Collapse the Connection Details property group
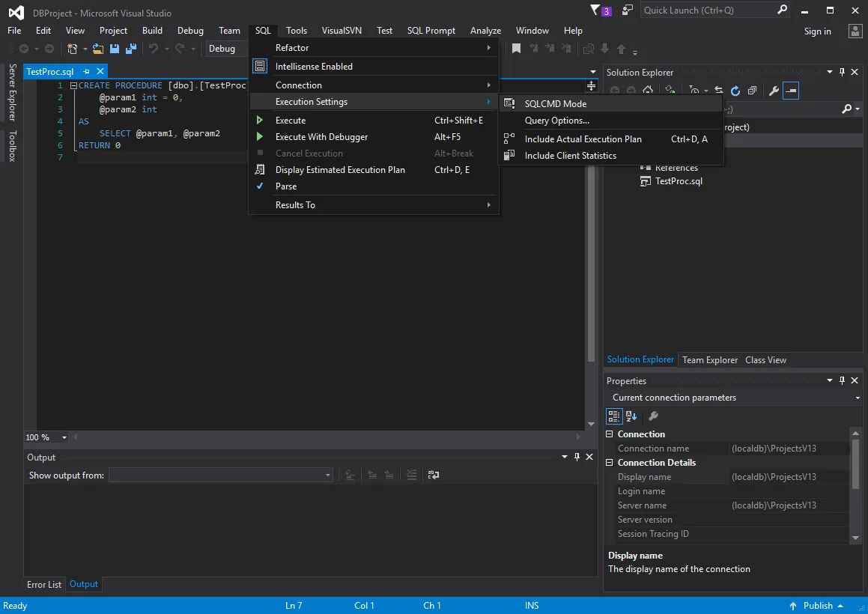 [x=610, y=463]
